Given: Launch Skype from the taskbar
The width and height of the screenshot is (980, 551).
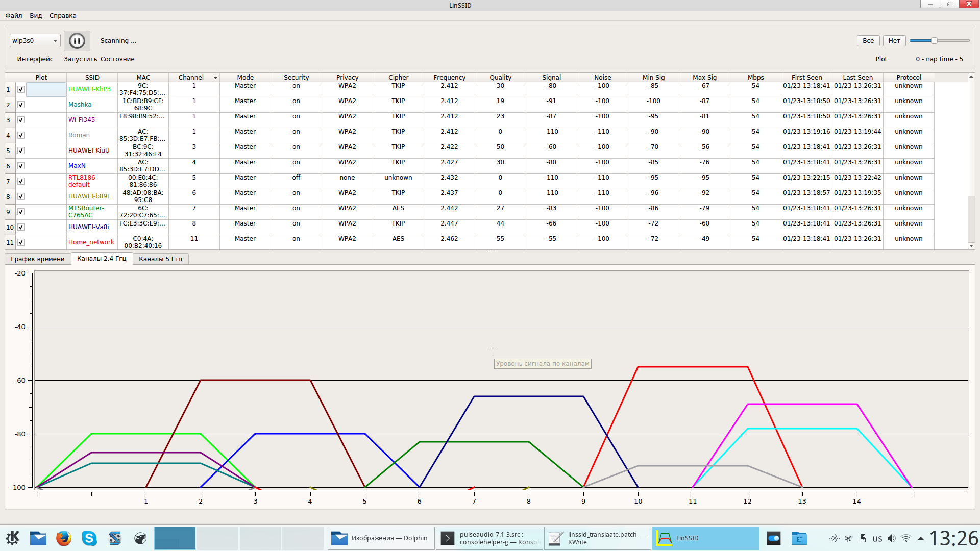Looking at the screenshot, I should [89, 538].
